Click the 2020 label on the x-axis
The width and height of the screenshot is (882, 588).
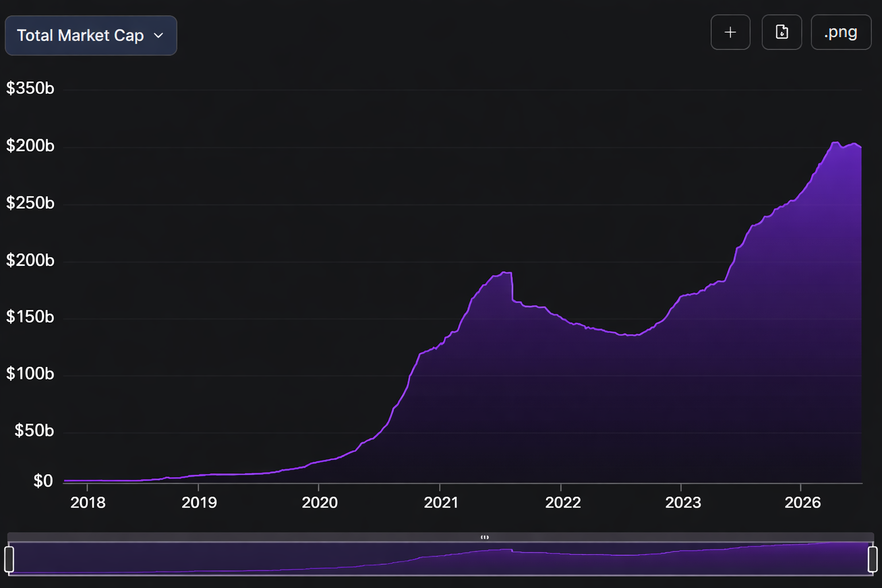[320, 502]
